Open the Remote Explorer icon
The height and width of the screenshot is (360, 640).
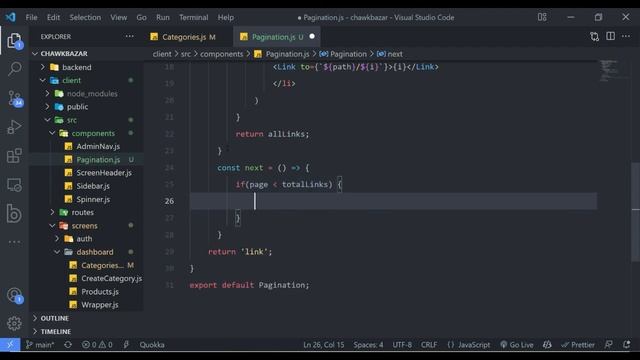tap(14, 185)
